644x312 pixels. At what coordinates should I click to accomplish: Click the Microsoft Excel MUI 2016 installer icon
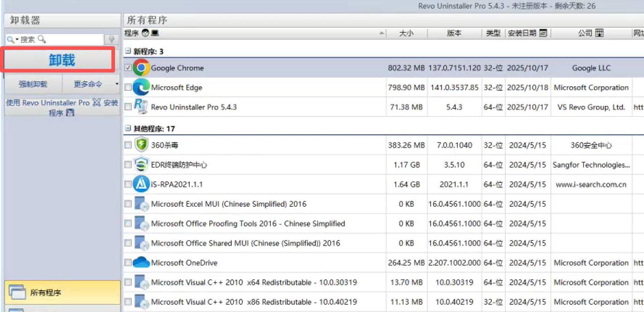(141, 204)
